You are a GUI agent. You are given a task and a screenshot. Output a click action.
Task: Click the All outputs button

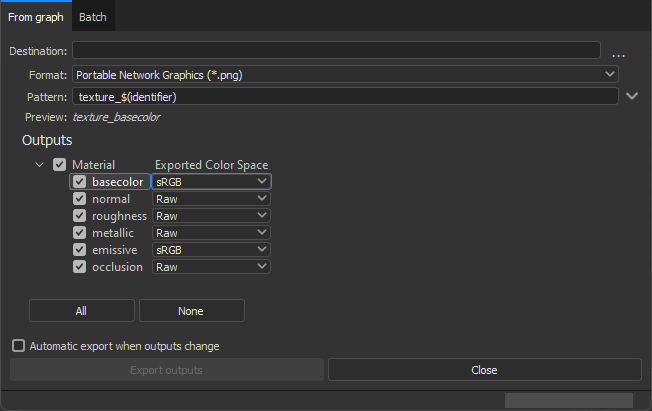click(82, 311)
